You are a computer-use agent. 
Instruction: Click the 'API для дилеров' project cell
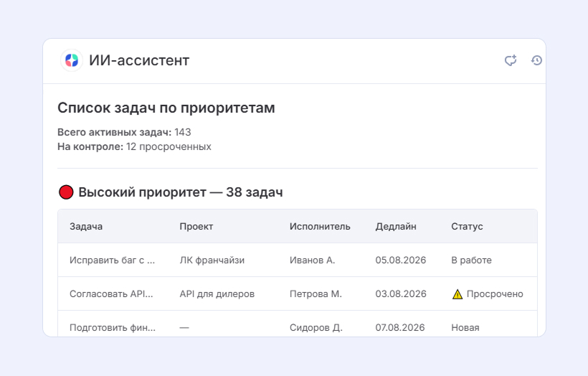pos(217,293)
